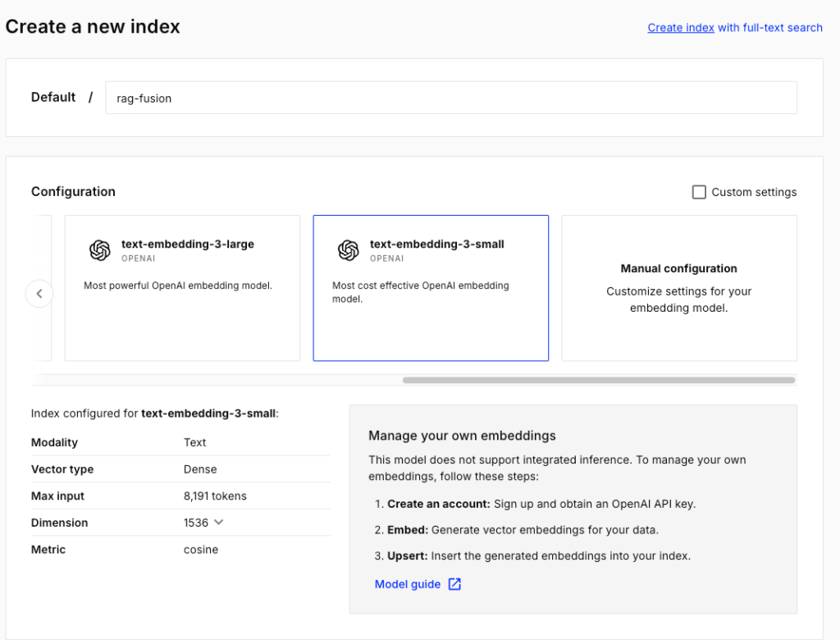The image size is (840, 640).
Task: Select the text-embedding-3-small model card
Action: click(x=431, y=288)
